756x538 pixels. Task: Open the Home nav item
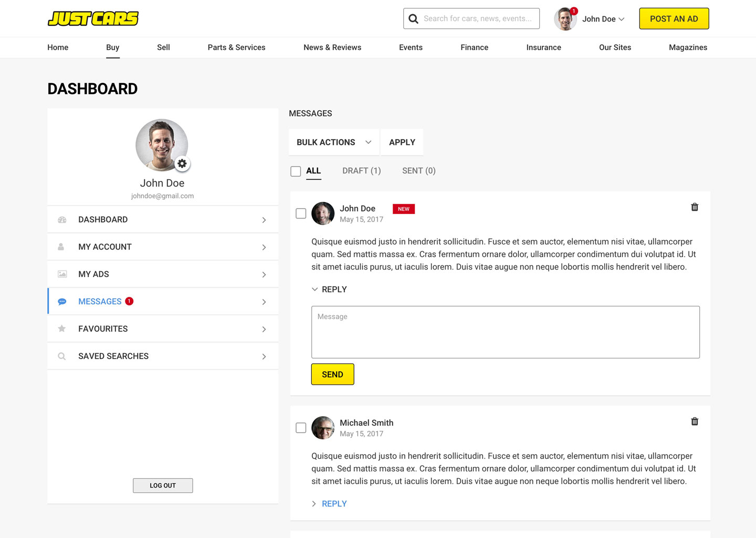(58, 47)
